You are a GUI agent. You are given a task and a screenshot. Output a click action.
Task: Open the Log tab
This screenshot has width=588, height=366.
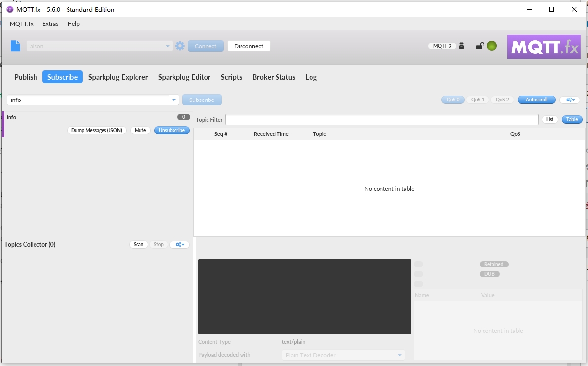tap(311, 77)
